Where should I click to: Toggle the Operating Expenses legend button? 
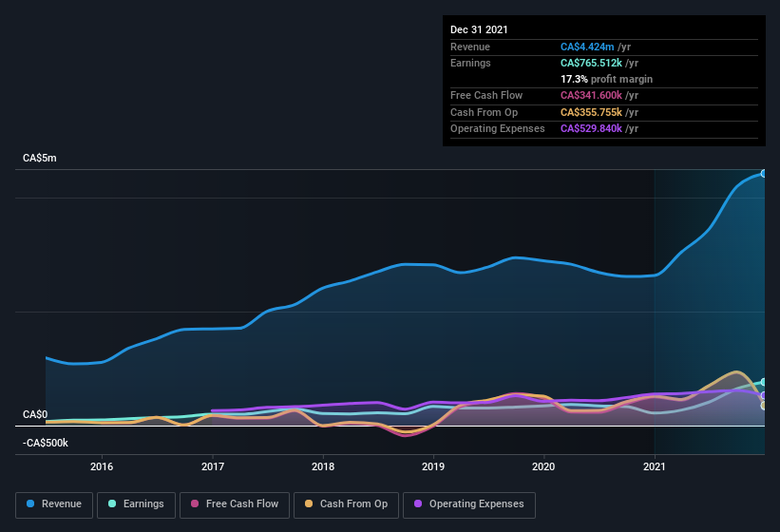[x=469, y=504]
